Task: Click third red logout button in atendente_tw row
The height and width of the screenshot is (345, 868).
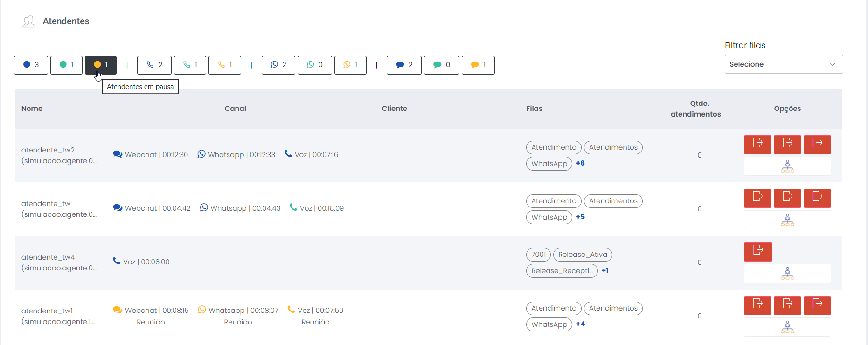Action: pyautogui.click(x=817, y=198)
